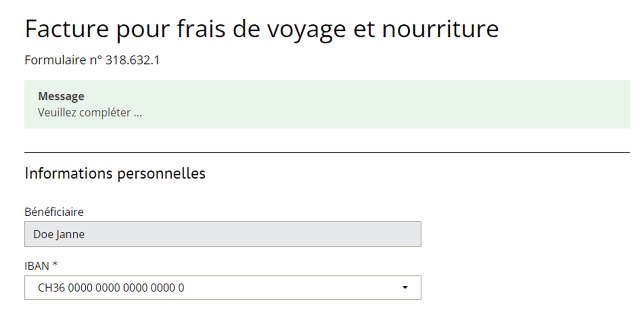Click the Formulaire n° label text
Viewport: 644px width, 318px height.
tap(64, 60)
